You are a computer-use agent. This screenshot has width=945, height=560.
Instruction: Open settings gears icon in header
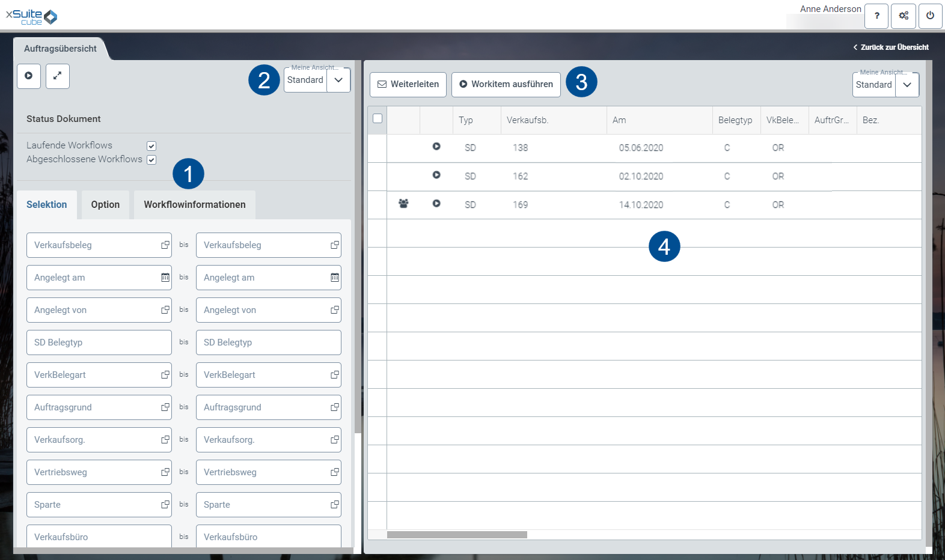click(x=904, y=16)
